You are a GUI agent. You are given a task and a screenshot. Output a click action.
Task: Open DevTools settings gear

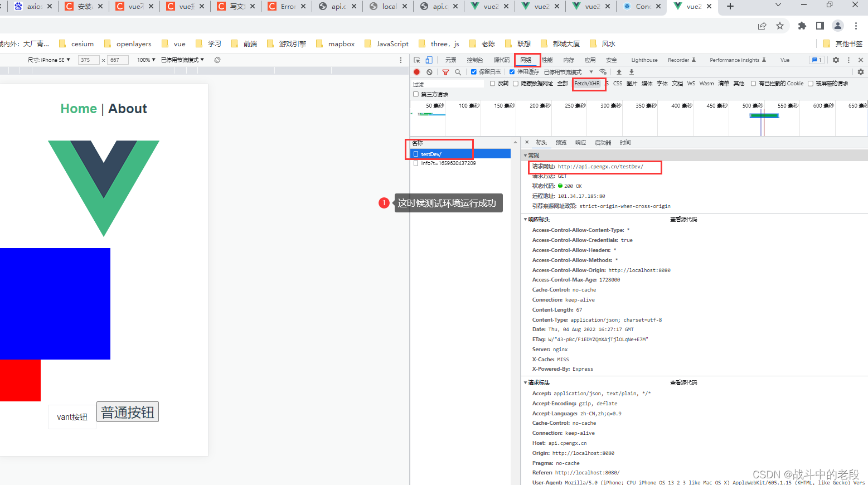836,60
